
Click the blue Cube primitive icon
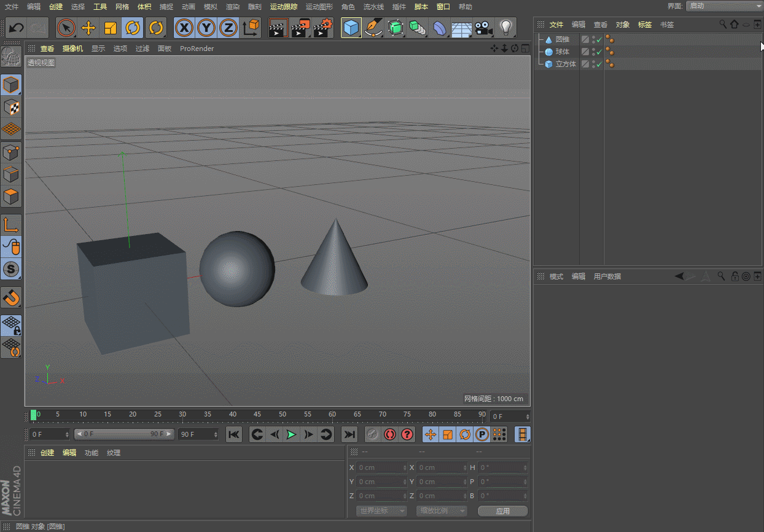tap(351, 28)
